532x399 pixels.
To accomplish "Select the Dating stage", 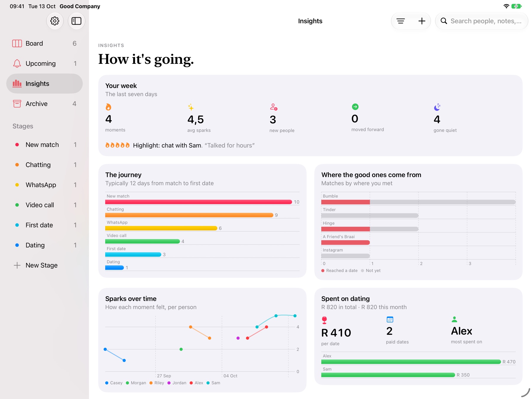I will 44,245.
